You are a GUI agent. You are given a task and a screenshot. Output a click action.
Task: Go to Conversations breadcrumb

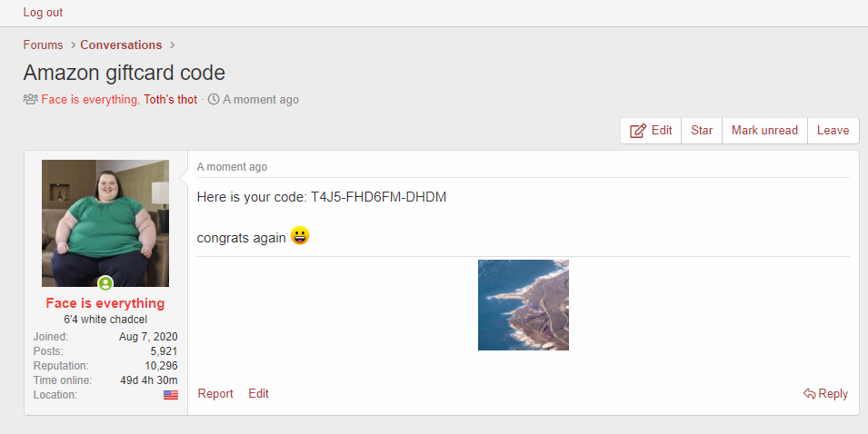(121, 44)
